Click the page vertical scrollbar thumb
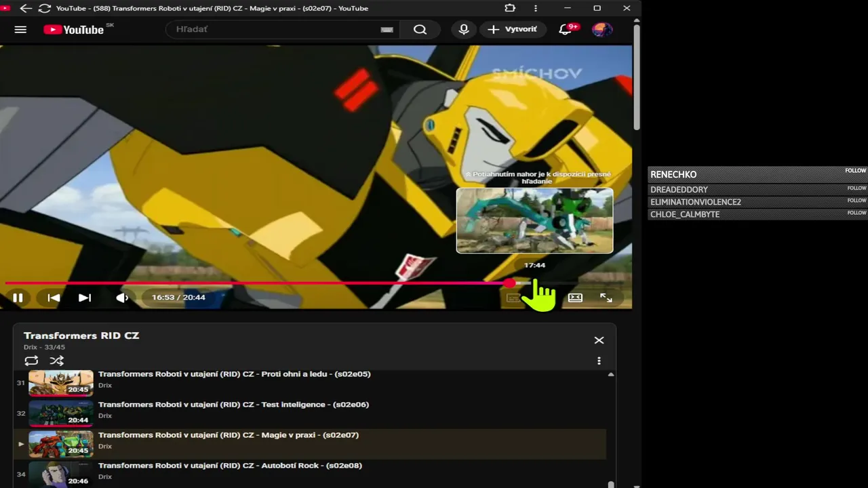Viewport: 868px width, 488px height. click(636, 76)
